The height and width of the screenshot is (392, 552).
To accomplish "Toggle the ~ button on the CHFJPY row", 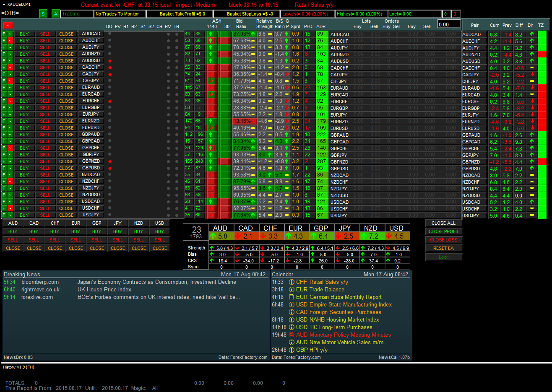I will click(10, 81).
